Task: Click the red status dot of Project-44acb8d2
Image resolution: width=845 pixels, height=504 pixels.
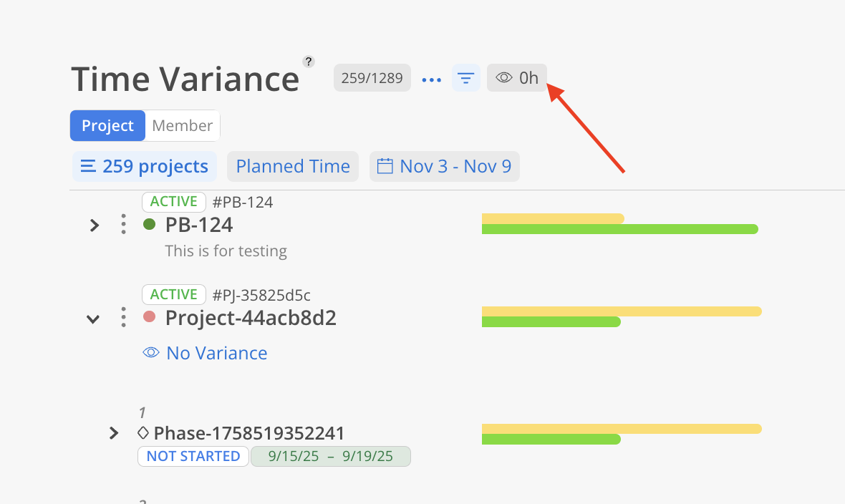Action: click(x=150, y=316)
